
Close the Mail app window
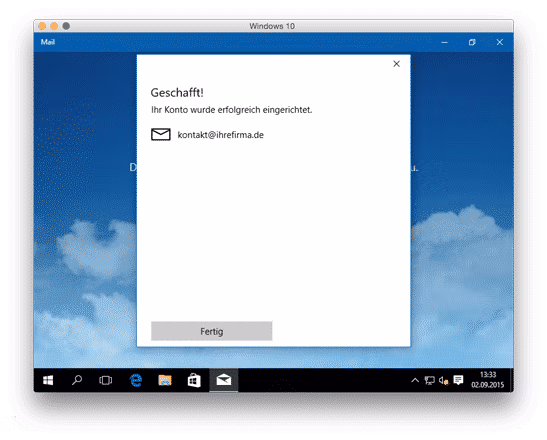[x=500, y=42]
